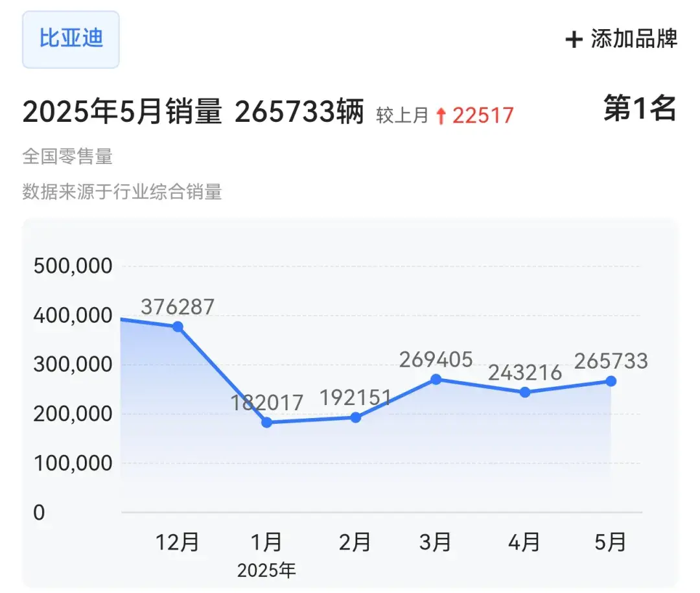Select the 1月 data point valued 182017

point(266,423)
